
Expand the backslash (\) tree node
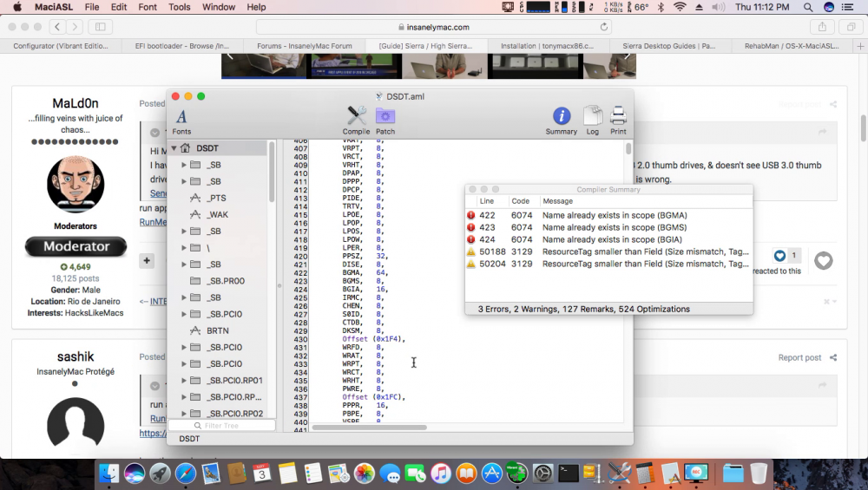[x=184, y=248]
